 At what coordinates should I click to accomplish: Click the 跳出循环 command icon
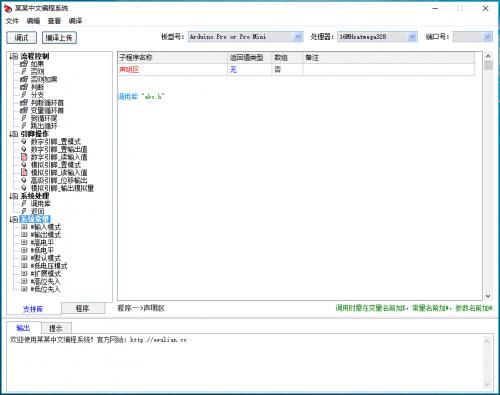point(24,126)
